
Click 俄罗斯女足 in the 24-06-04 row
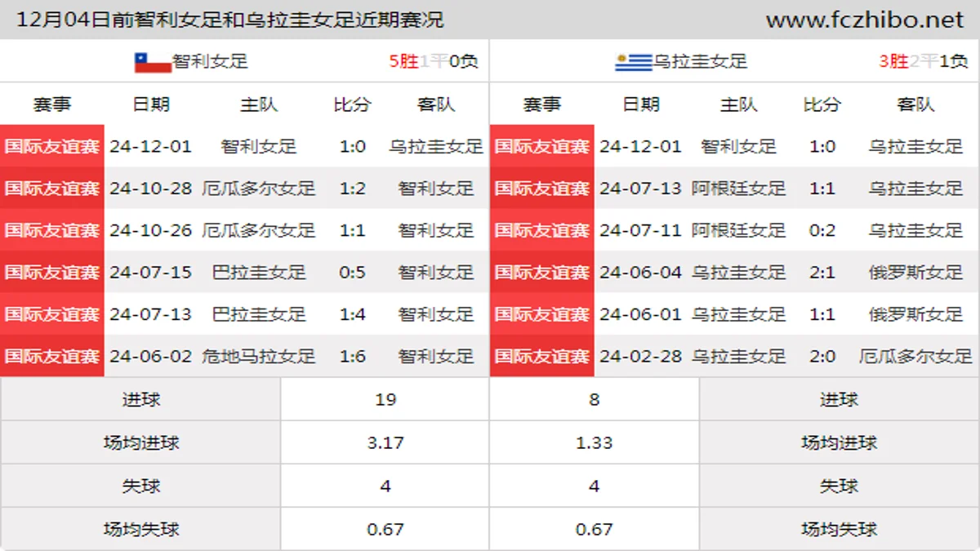point(916,272)
